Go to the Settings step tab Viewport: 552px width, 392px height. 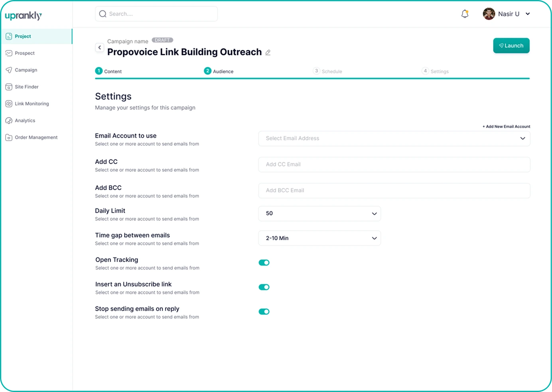tap(435, 71)
